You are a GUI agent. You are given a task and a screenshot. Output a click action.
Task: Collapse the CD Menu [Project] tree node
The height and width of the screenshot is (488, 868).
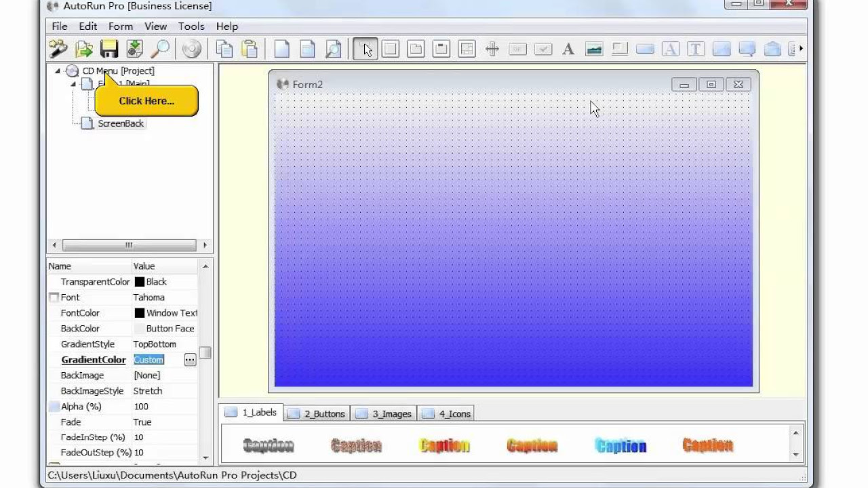(58, 70)
